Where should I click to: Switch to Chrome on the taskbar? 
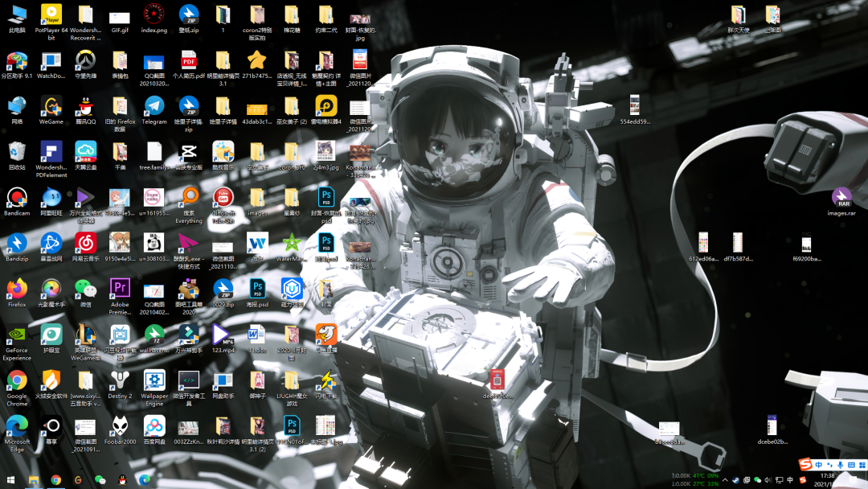(x=56, y=479)
